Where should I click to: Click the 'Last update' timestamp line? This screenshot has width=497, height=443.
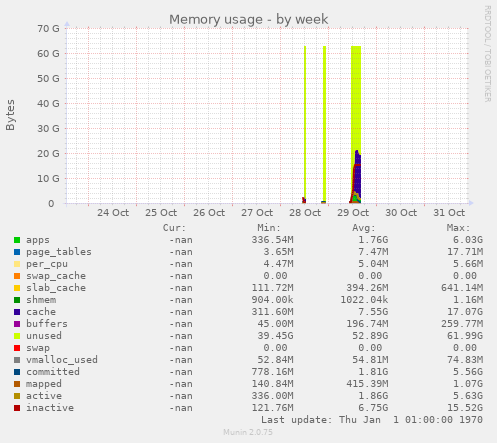pos(372,420)
